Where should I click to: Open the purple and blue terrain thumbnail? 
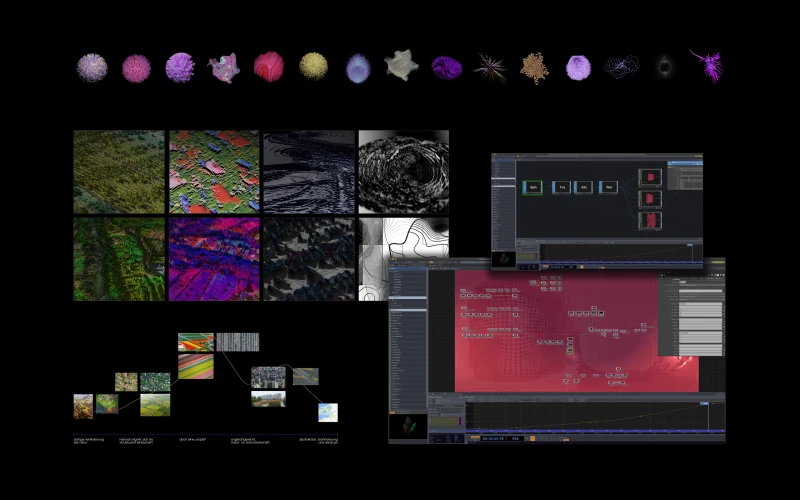(213, 259)
